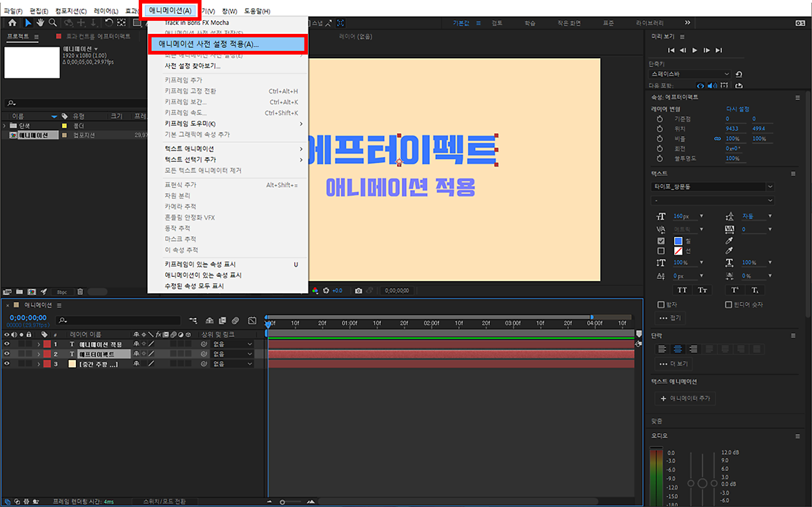Image resolution: width=812 pixels, height=507 pixels.
Task: Click the All Caps TT button
Action: click(681, 290)
